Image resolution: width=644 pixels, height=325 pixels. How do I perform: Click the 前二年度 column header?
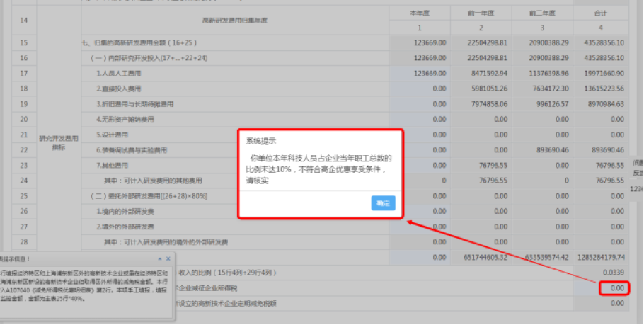[542, 13]
